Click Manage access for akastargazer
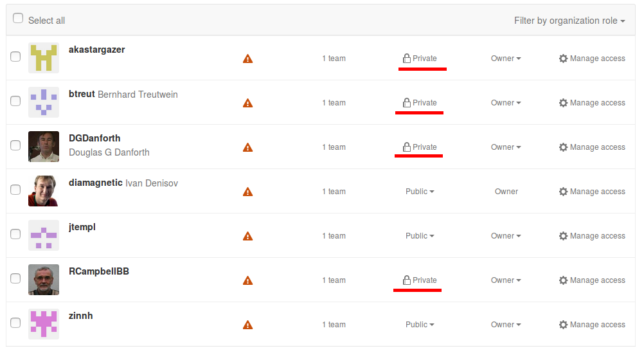The height and width of the screenshot is (353, 644). pyautogui.click(x=592, y=59)
